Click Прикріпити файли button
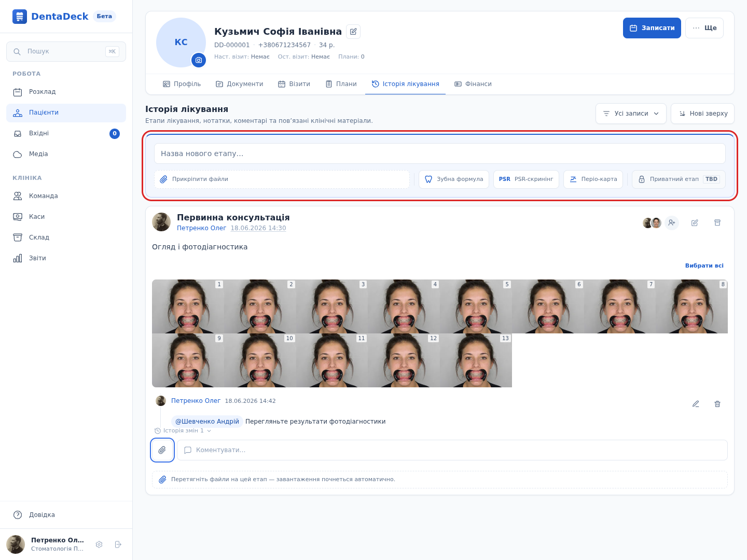The height and width of the screenshot is (560, 747). 282,179
